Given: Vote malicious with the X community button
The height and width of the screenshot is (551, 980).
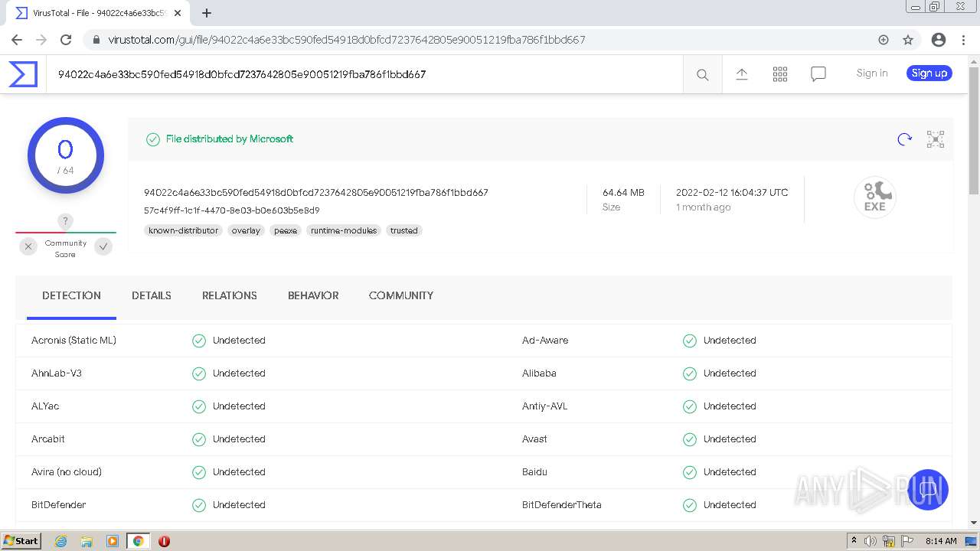Looking at the screenshot, I should coord(28,246).
